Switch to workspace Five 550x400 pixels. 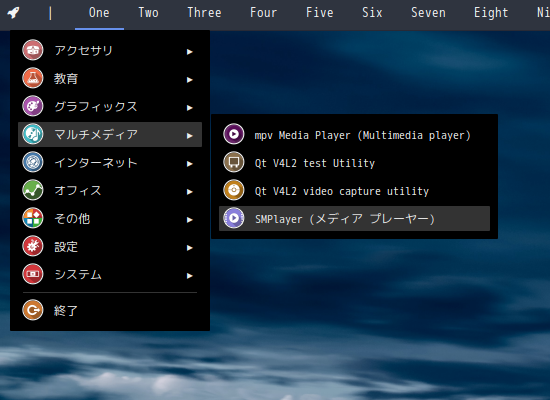pyautogui.click(x=320, y=13)
